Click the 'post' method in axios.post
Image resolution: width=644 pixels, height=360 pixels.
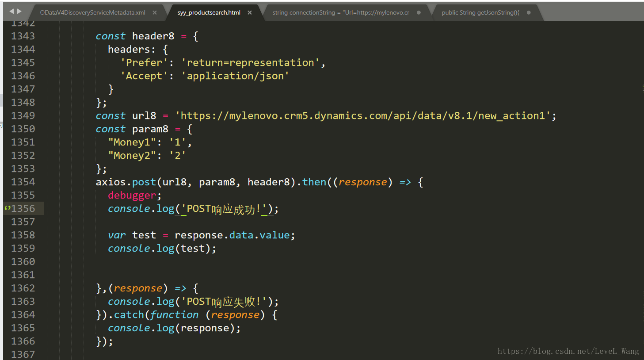tap(144, 182)
